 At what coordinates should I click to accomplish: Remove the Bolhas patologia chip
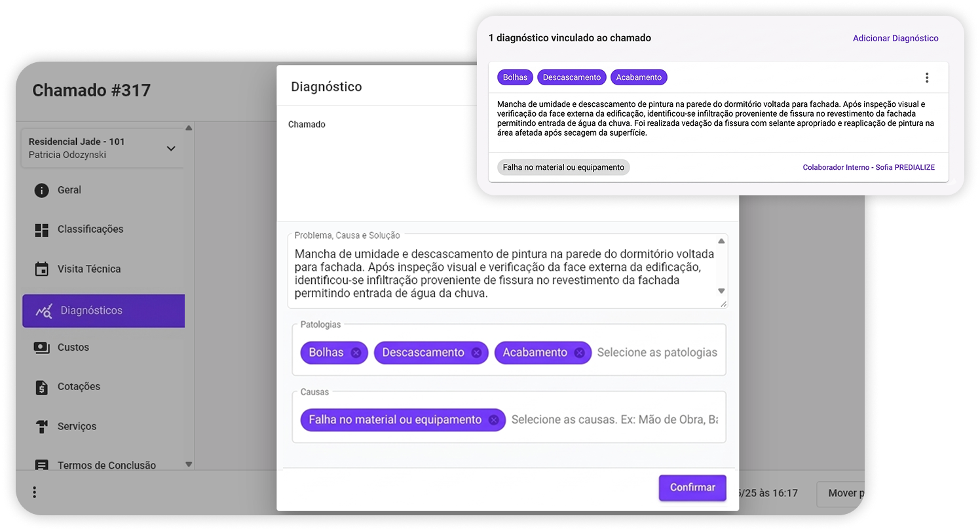pyautogui.click(x=355, y=353)
